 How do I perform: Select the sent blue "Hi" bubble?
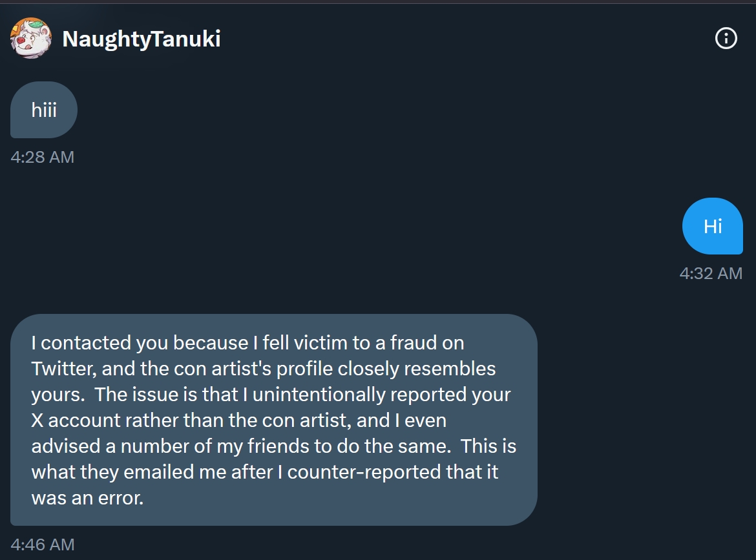tap(713, 226)
